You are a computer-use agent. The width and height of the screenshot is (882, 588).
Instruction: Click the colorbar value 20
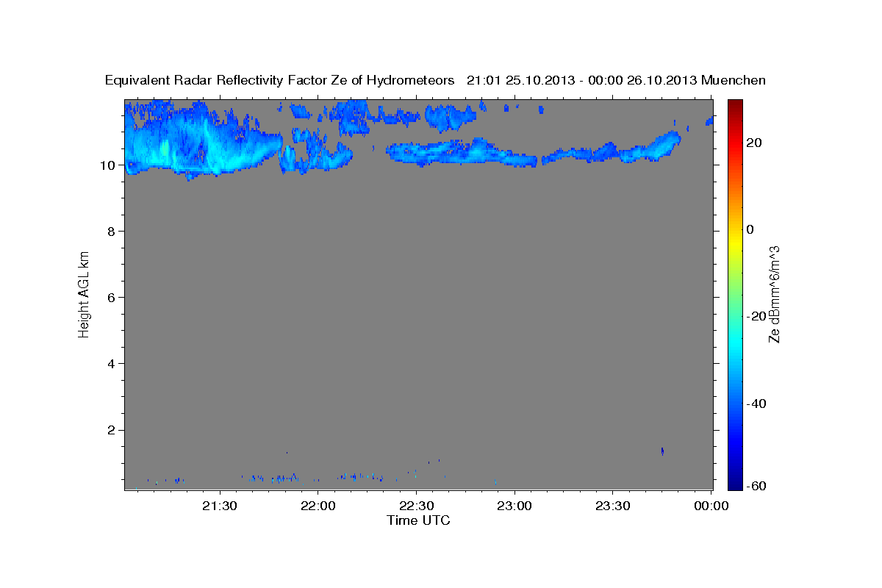tap(753, 143)
